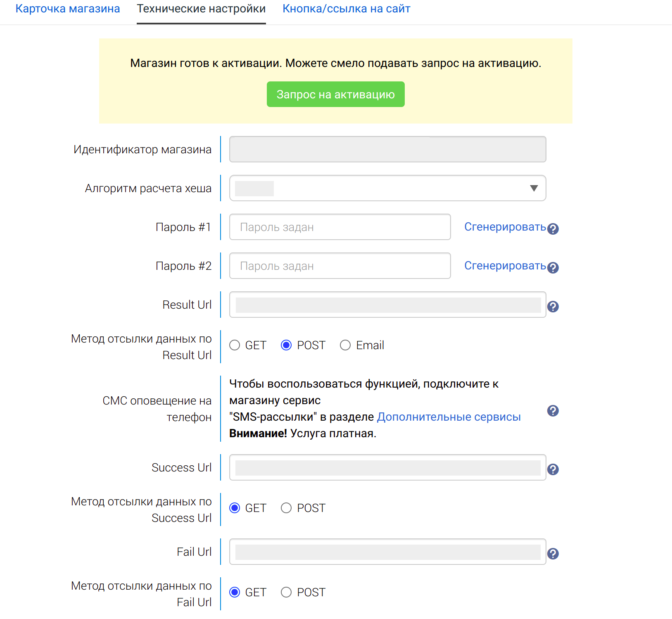The height and width of the screenshot is (619, 672).
Task: Focus the Result Url input field
Action: pos(387,305)
